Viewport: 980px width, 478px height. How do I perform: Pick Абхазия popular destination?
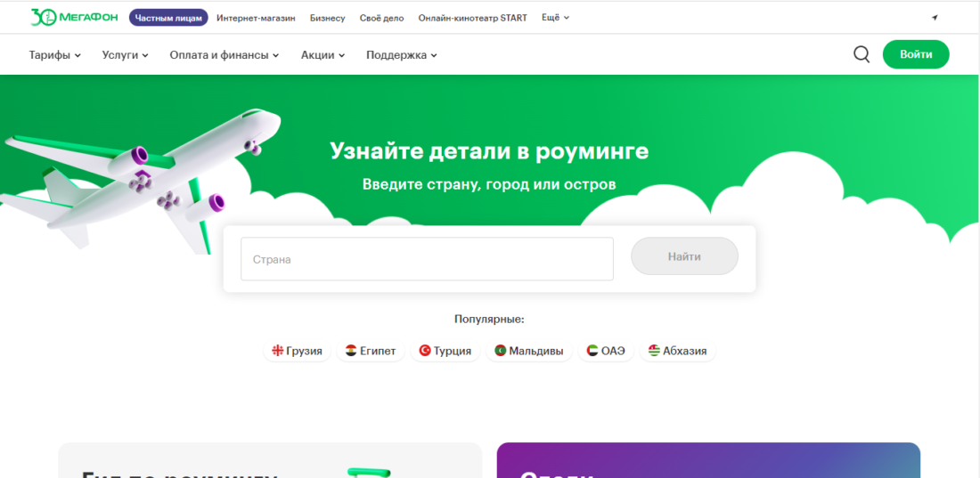[677, 351]
